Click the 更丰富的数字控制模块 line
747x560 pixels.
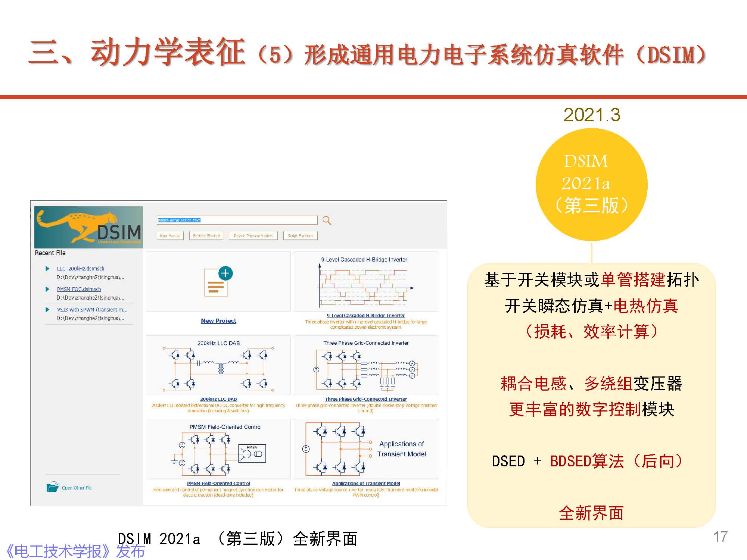(x=591, y=409)
